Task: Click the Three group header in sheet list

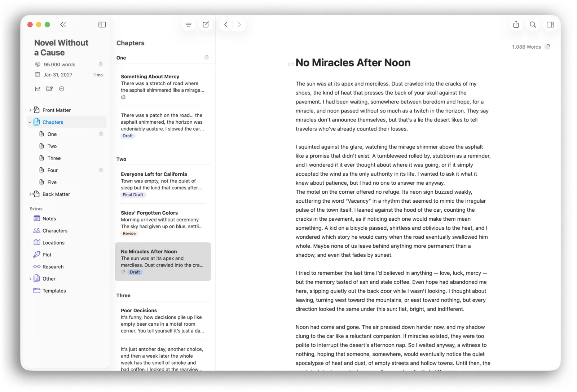Action: 123,295
